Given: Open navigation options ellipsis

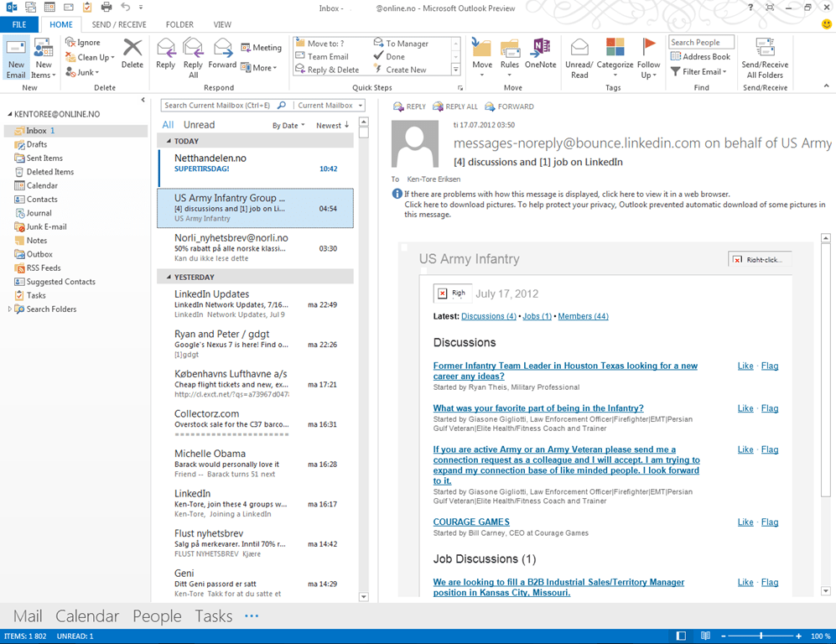Looking at the screenshot, I should point(252,616).
